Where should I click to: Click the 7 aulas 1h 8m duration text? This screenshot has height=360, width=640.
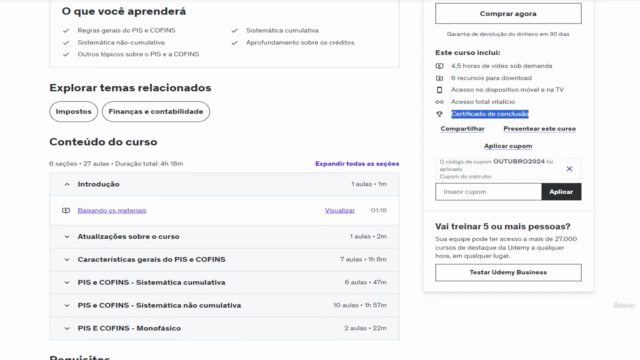[363, 260]
